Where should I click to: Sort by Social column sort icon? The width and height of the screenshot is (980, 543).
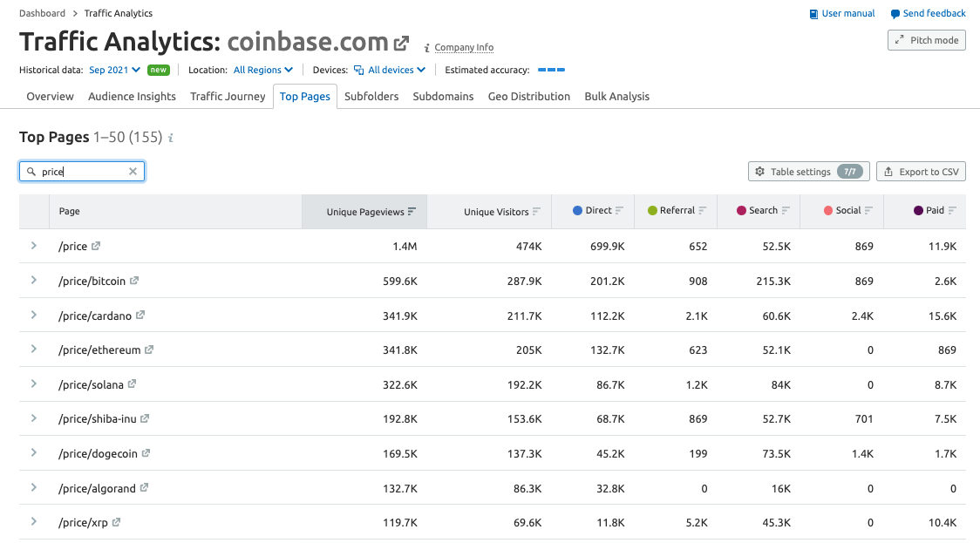[x=868, y=211]
